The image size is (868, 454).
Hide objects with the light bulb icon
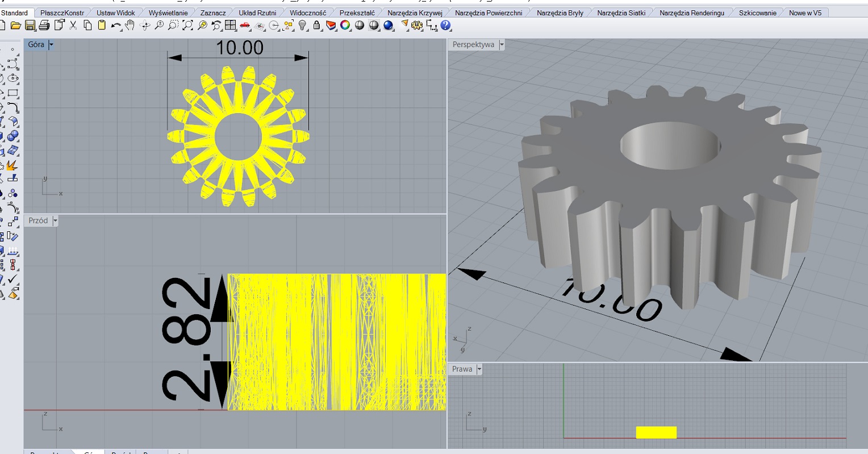pyautogui.click(x=303, y=25)
